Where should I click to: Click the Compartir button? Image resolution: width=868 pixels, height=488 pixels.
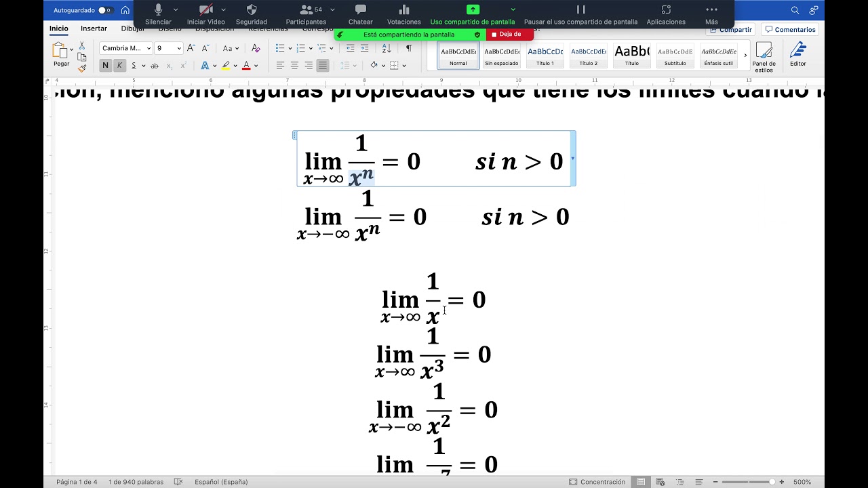click(x=730, y=30)
